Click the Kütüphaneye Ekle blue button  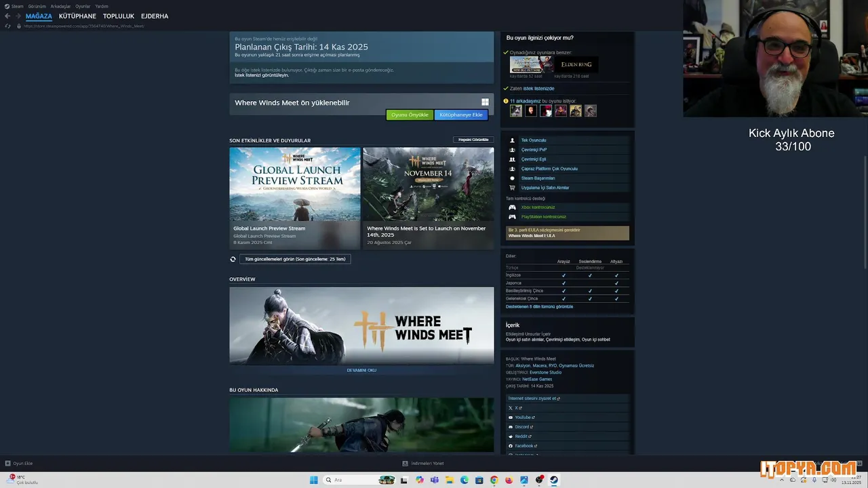[461, 115]
